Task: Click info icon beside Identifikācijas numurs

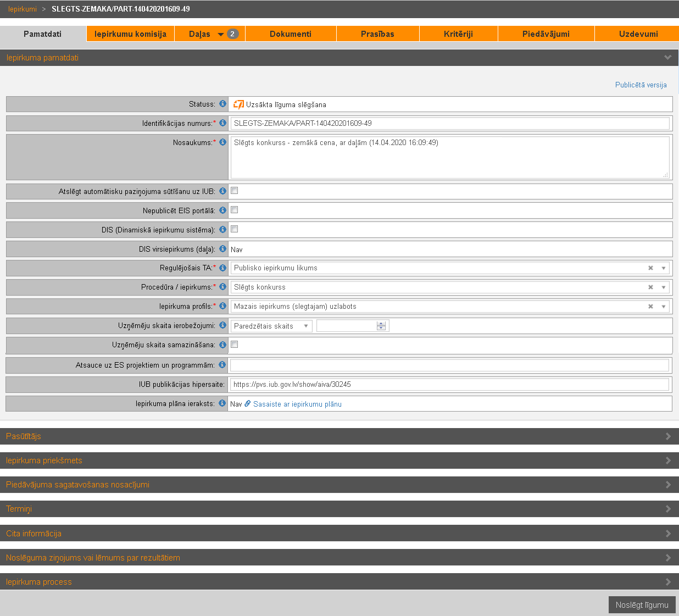Action: [x=222, y=123]
